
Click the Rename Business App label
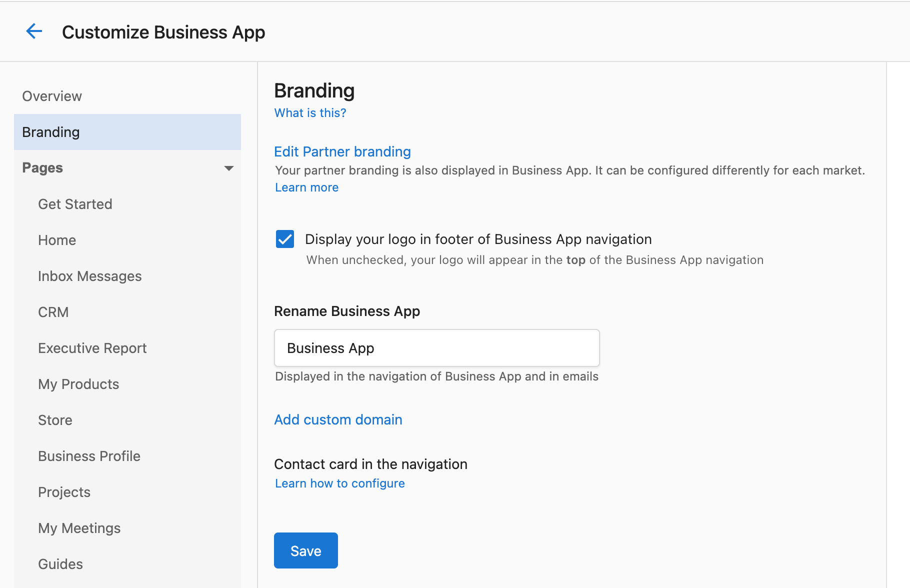(x=347, y=311)
